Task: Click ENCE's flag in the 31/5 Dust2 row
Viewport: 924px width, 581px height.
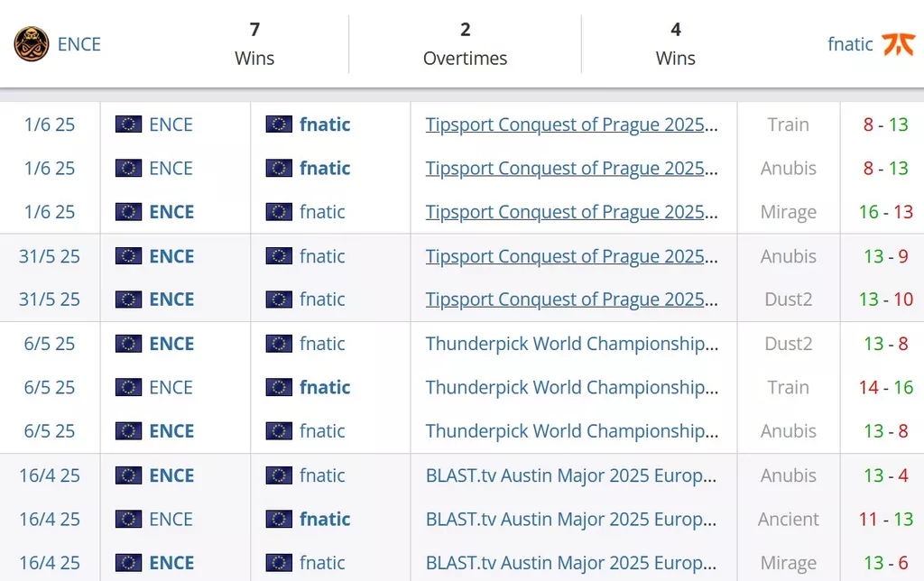Action: (128, 300)
